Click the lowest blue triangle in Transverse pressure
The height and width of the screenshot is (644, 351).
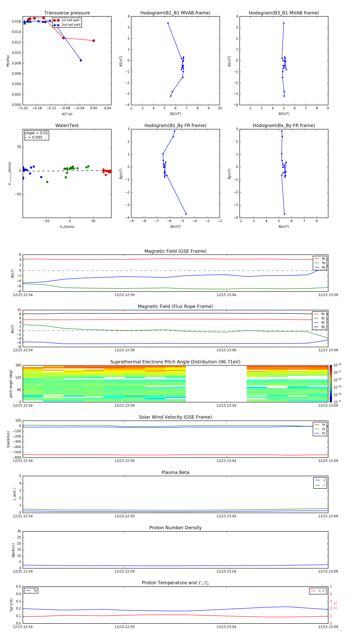(x=81, y=60)
